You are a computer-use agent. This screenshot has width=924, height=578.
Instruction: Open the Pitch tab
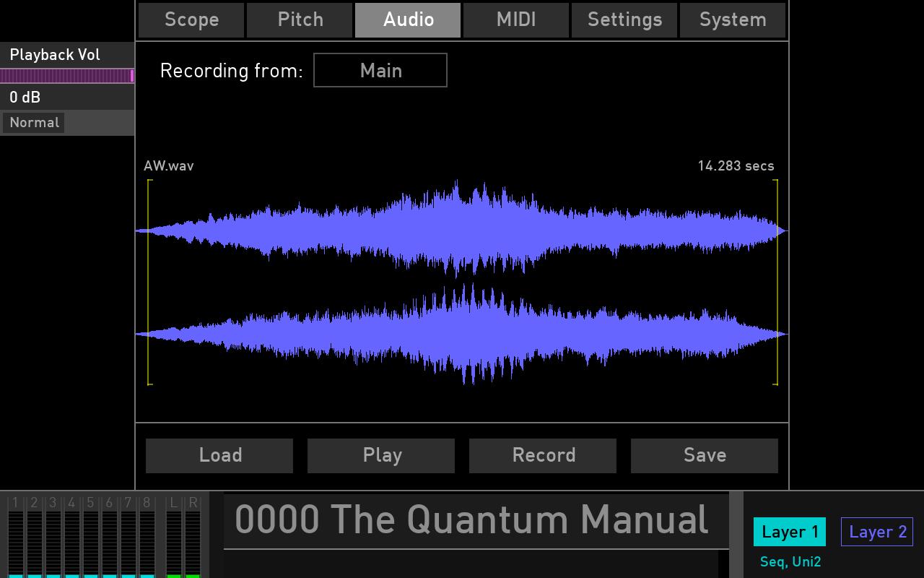click(x=300, y=20)
